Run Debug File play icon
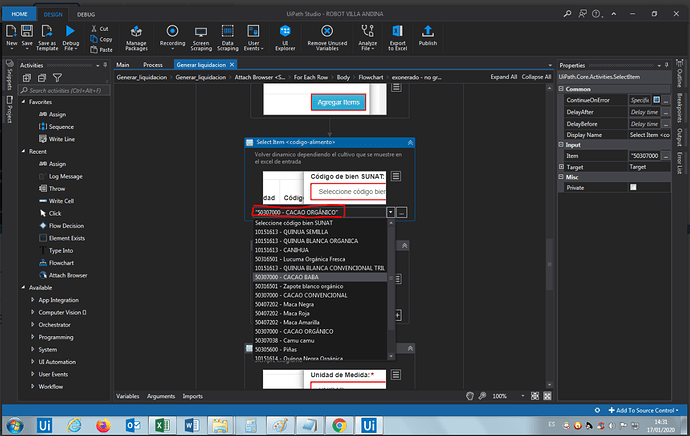 (x=70, y=32)
